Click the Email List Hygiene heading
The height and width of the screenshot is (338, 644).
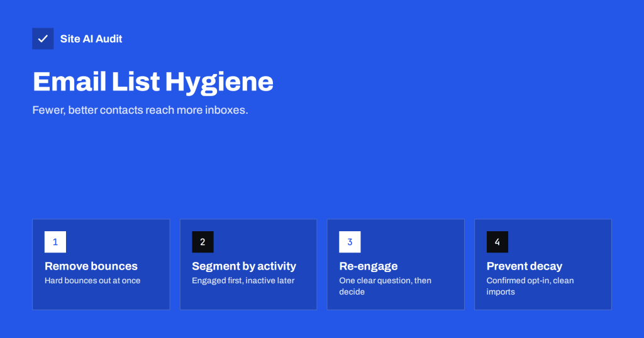pos(153,82)
